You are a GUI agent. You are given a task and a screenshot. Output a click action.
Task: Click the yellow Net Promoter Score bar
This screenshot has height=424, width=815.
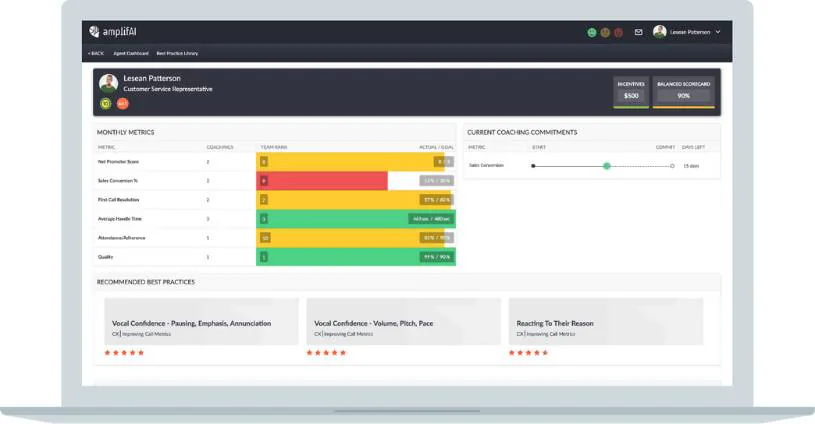click(350, 162)
